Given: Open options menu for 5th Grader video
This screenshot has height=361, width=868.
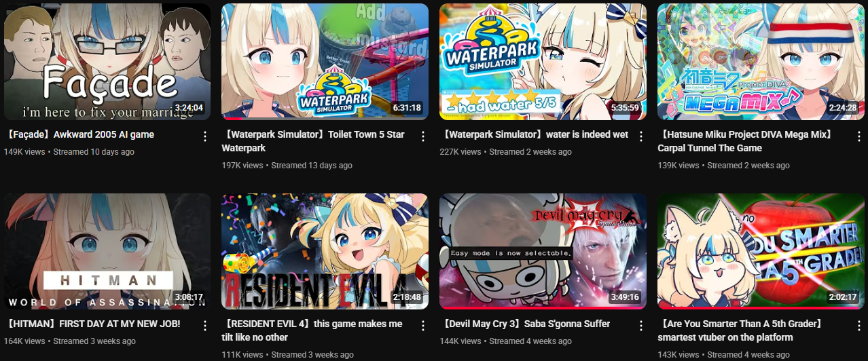Looking at the screenshot, I should [858, 326].
